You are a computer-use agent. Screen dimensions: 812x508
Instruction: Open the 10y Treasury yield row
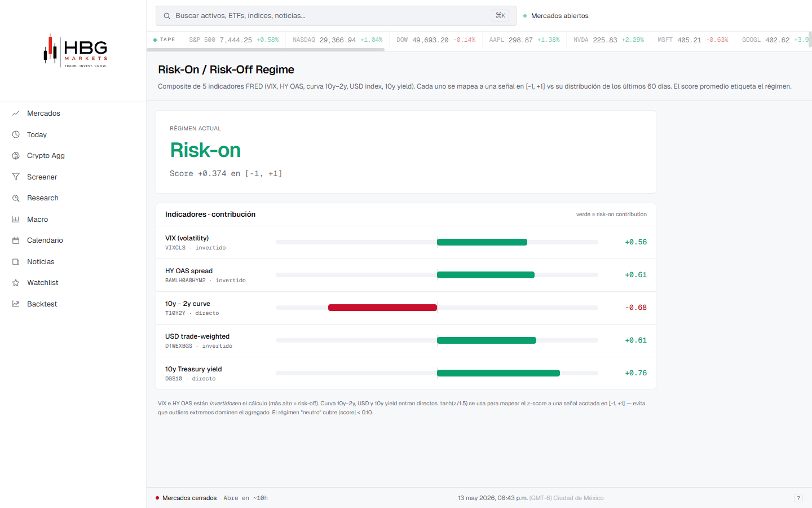pos(406,373)
